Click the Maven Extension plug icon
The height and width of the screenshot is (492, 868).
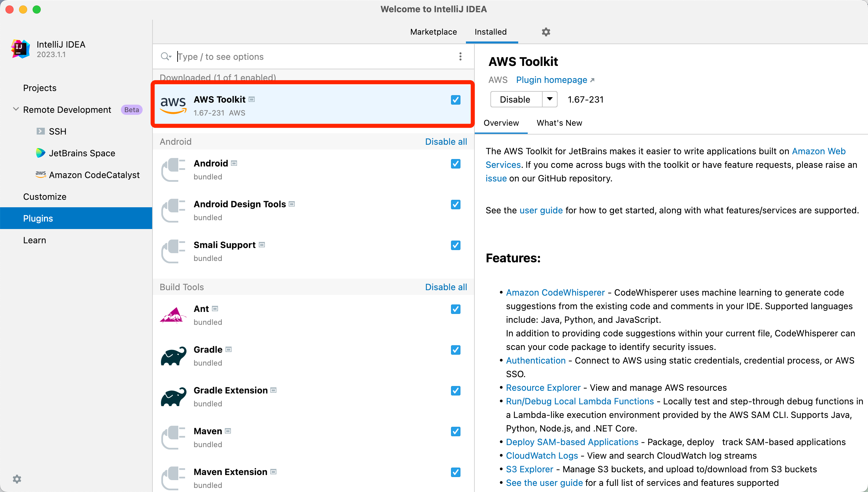coord(173,478)
